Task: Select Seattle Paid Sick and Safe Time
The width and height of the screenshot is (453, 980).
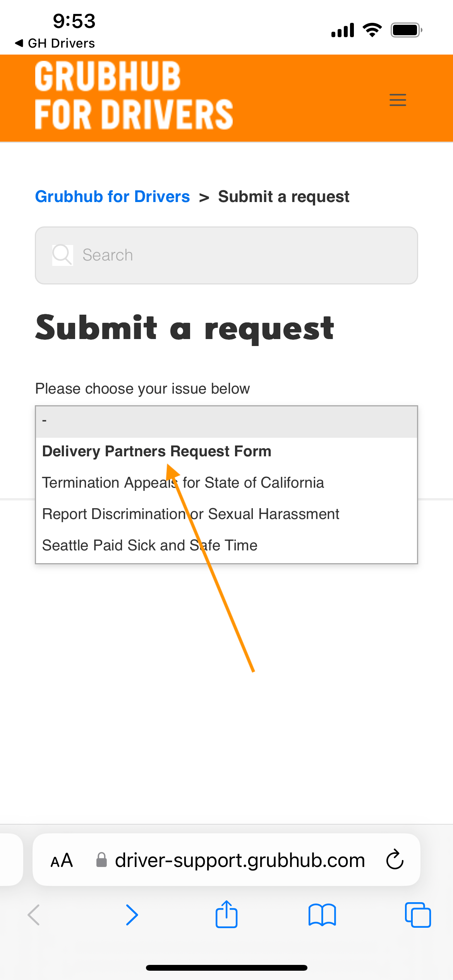Action: click(226, 545)
